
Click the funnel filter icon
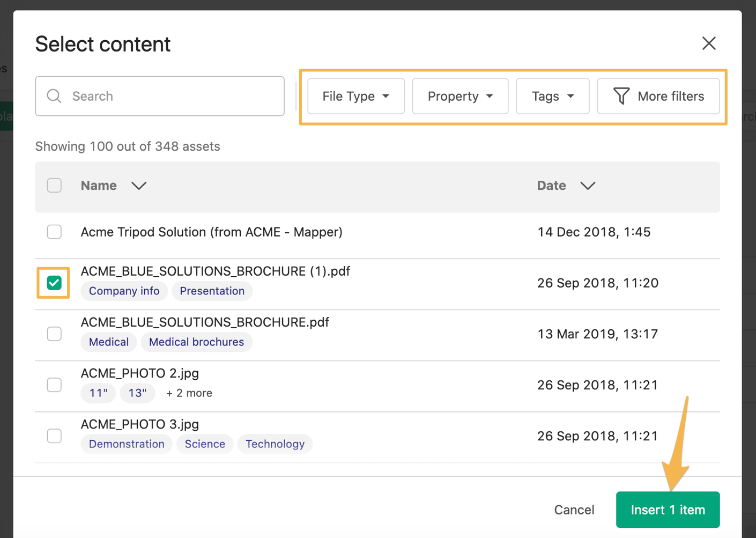pyautogui.click(x=621, y=96)
